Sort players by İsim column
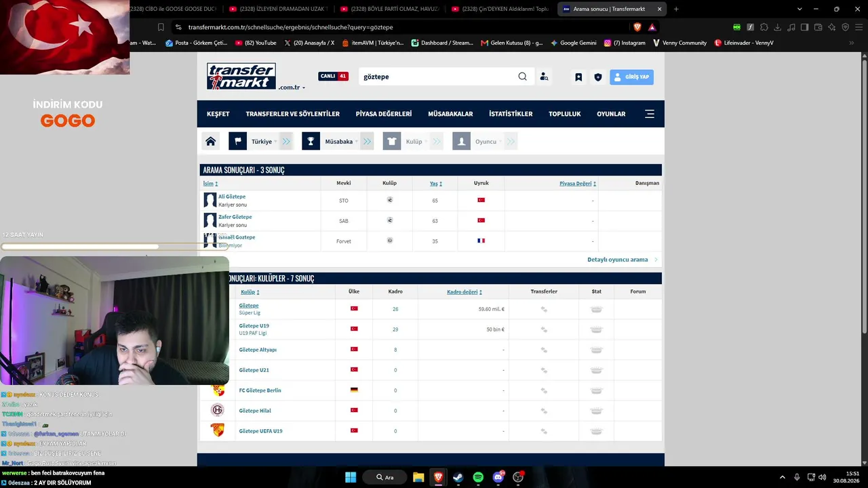 coord(210,184)
